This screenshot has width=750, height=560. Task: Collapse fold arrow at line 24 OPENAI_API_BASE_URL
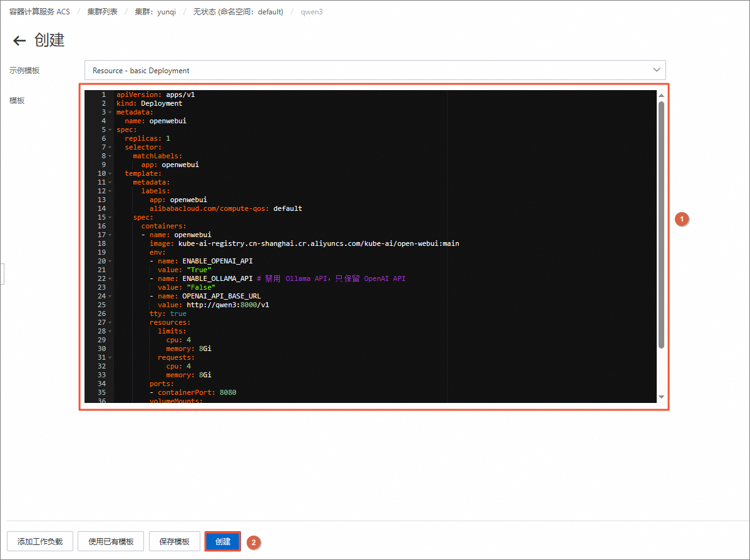coord(110,297)
